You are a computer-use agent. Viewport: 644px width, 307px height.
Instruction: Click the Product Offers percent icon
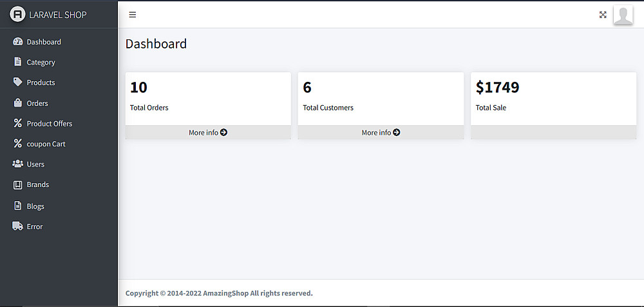(x=18, y=123)
